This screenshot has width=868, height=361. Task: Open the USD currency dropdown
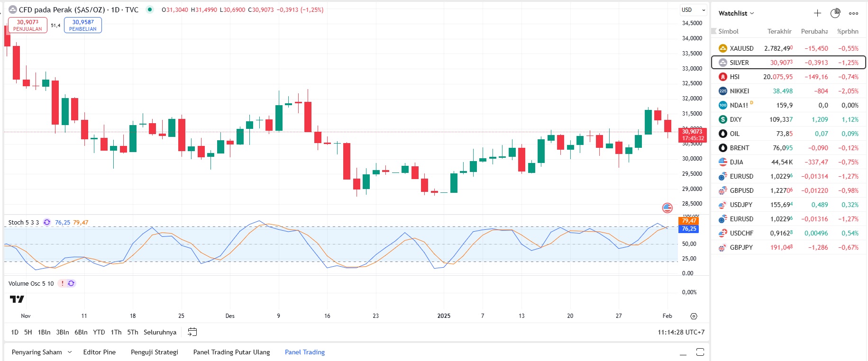[x=693, y=10]
